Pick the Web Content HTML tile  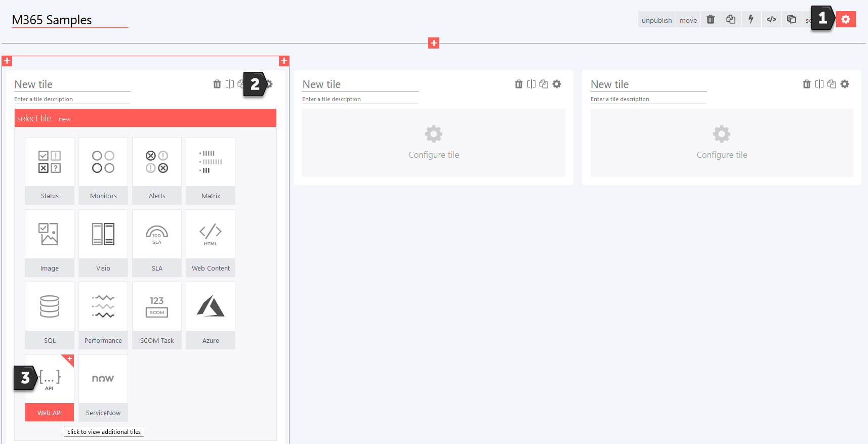pos(211,243)
